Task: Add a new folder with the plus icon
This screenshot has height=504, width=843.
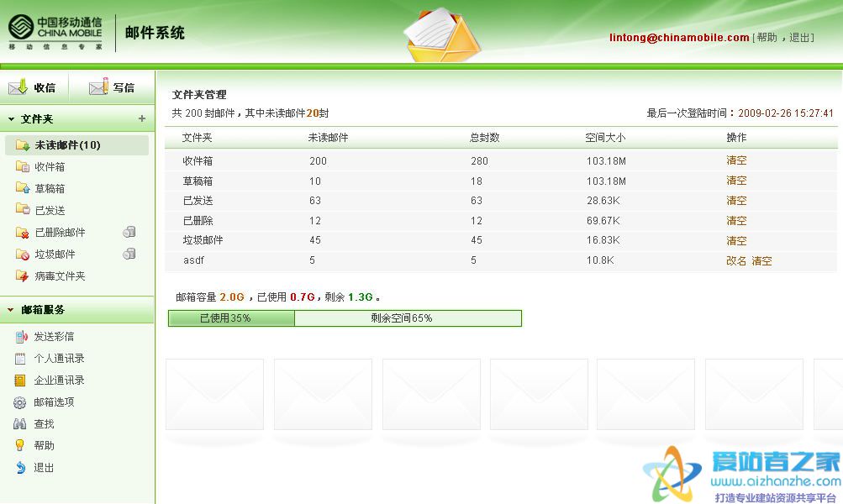Action: 142,119
